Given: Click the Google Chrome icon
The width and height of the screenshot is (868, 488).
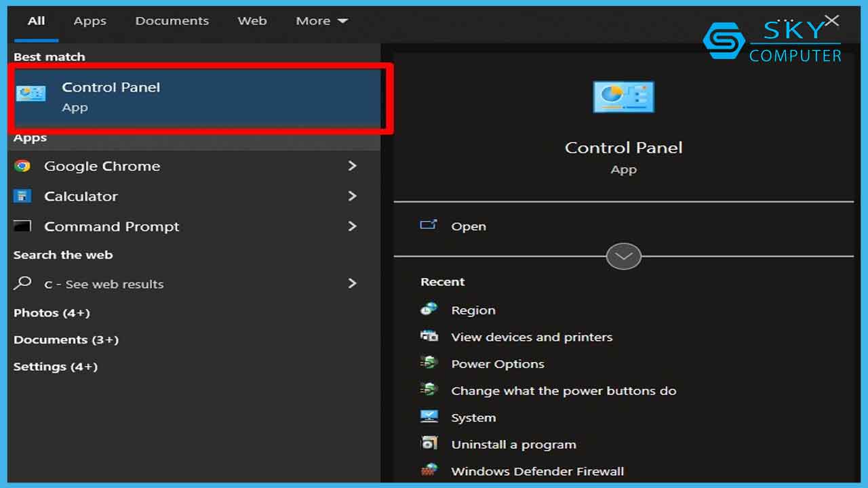Looking at the screenshot, I should click(x=22, y=166).
